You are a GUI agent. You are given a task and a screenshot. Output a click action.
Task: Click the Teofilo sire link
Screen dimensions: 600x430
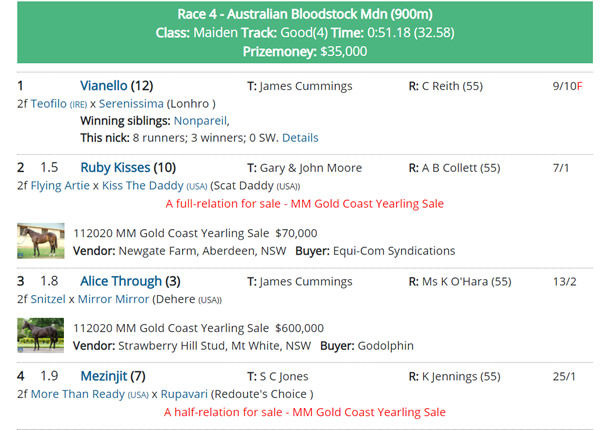click(48, 104)
